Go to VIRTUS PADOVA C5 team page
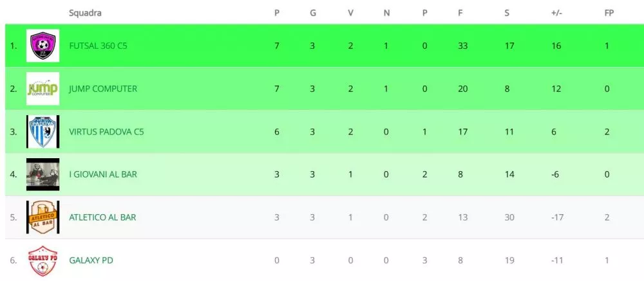The height and width of the screenshot is (281, 644). coord(106,132)
